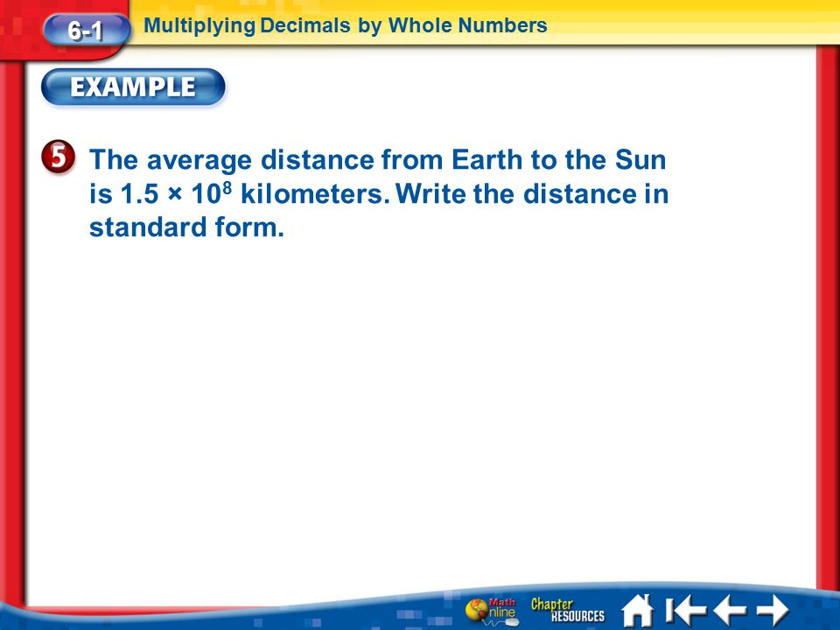Click the EXAMPLE badge
840x630 pixels.
click(133, 87)
